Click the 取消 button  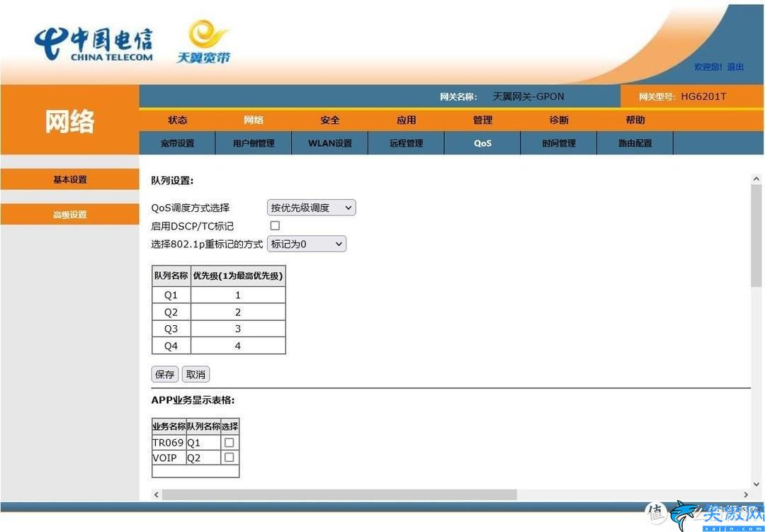195,375
